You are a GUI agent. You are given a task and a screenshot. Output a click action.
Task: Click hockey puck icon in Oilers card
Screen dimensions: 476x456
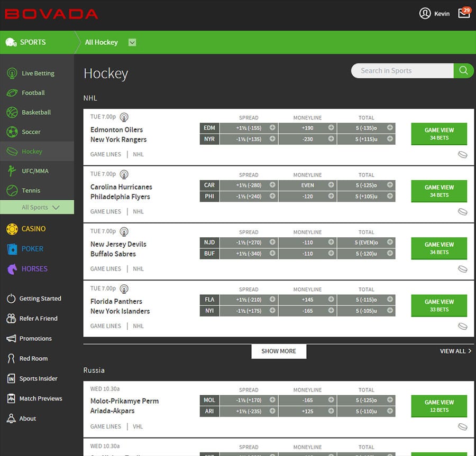(462, 155)
